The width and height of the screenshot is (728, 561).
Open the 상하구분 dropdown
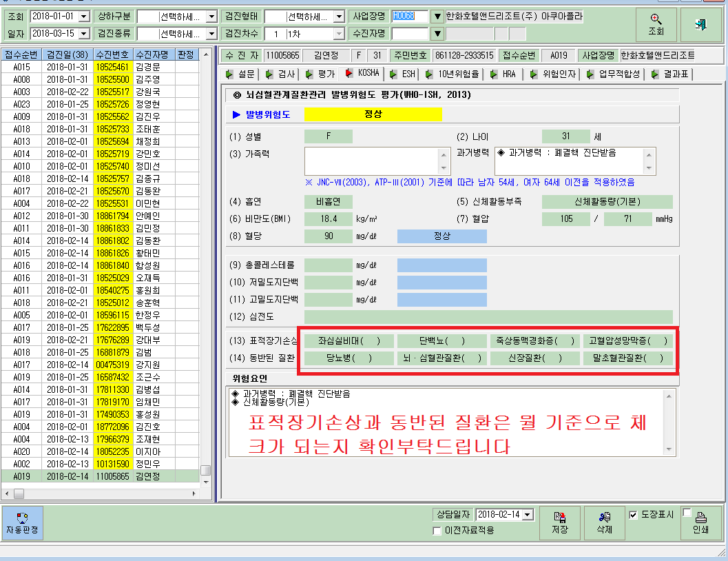(211, 17)
